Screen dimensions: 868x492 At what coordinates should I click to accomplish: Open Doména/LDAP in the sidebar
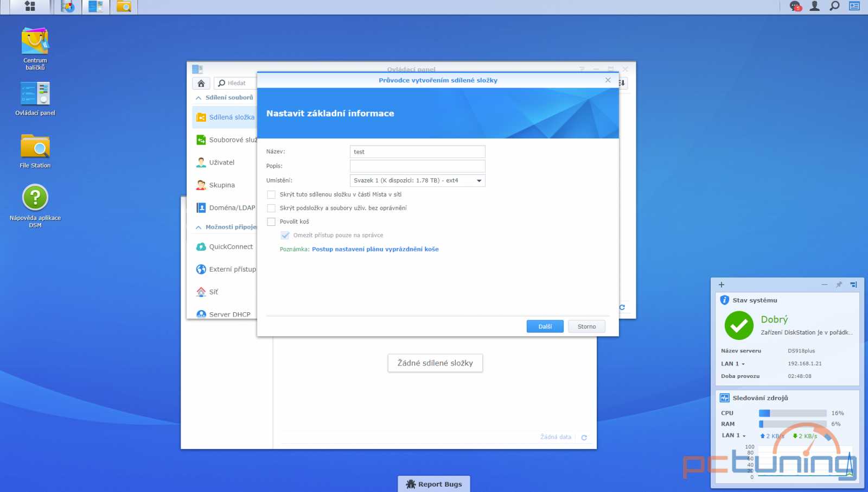(225, 208)
